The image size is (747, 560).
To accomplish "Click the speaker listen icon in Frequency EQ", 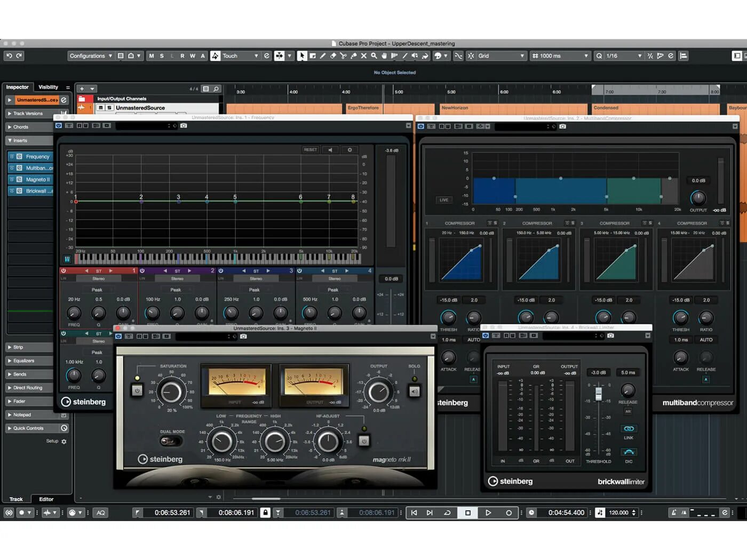I will click(x=330, y=150).
